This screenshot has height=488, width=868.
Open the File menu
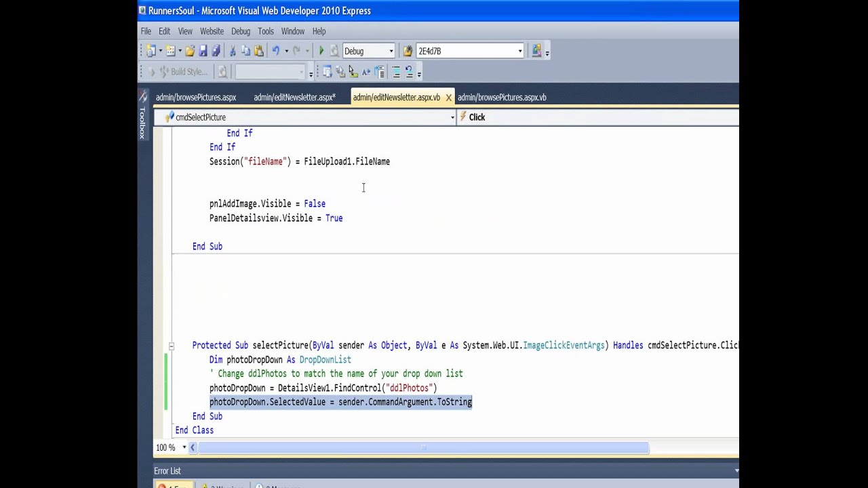(x=146, y=31)
